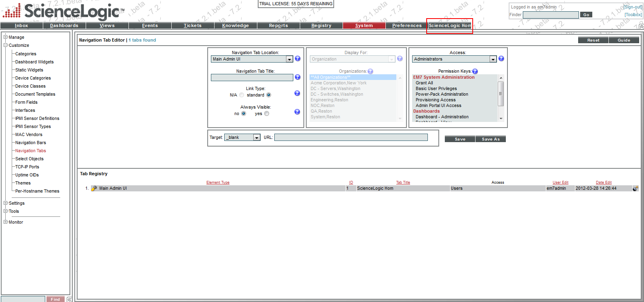This screenshot has width=644, height=302.
Task: Open help icon beside Always Visible
Action: (x=297, y=112)
